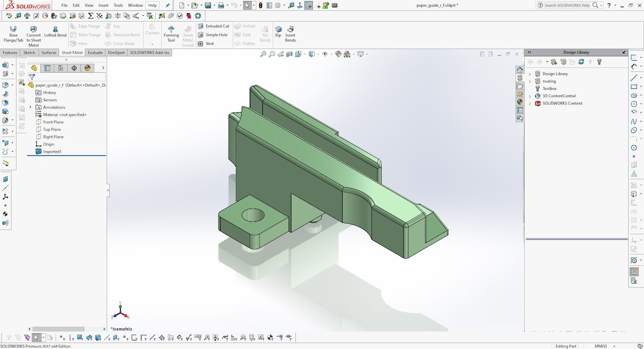
Task: Click the Section View icon in viewport
Action: (x=290, y=54)
